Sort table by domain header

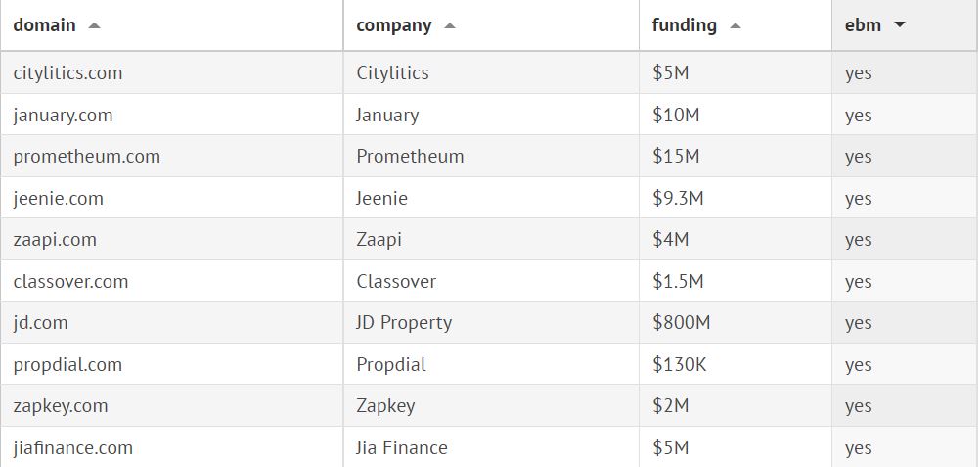(x=45, y=25)
